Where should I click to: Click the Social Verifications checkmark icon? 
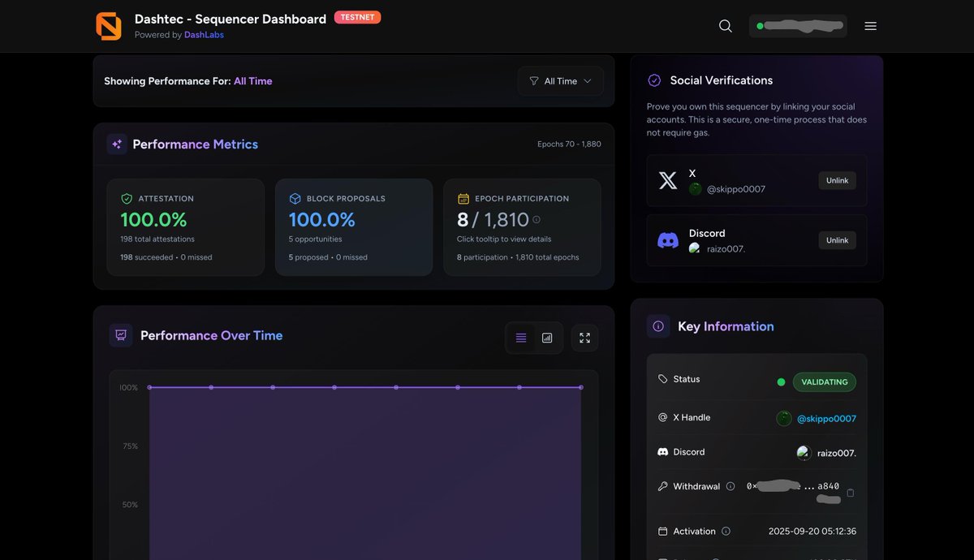[654, 80]
